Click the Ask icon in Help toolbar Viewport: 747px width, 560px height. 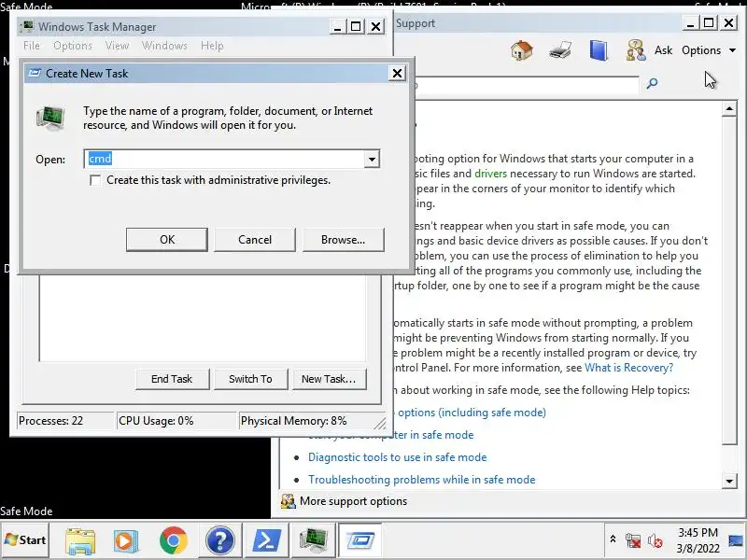coord(636,50)
